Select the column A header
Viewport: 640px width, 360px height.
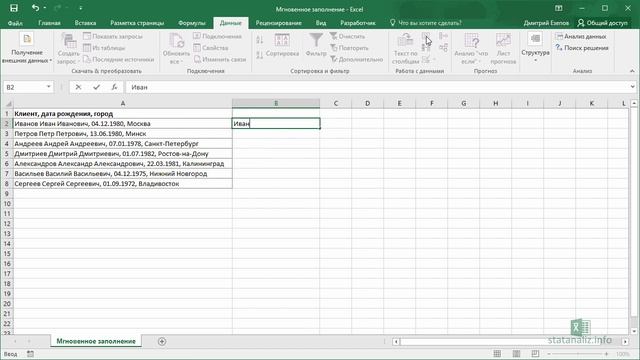pos(122,104)
